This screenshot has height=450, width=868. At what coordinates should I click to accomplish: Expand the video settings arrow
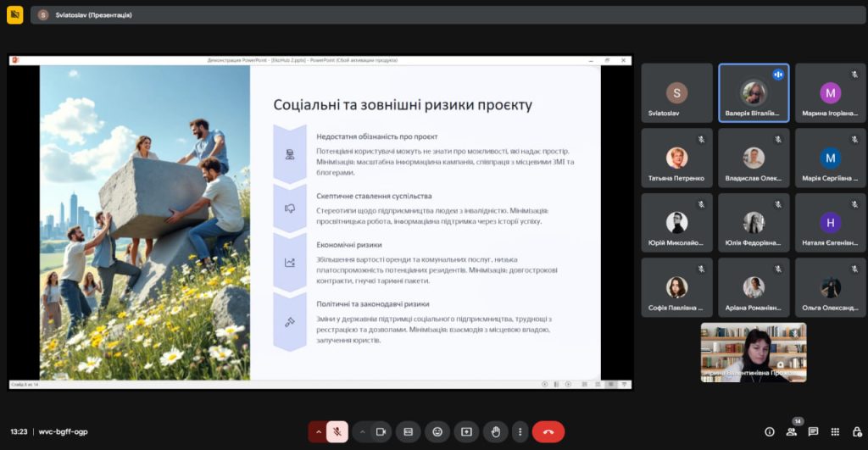pos(362,431)
